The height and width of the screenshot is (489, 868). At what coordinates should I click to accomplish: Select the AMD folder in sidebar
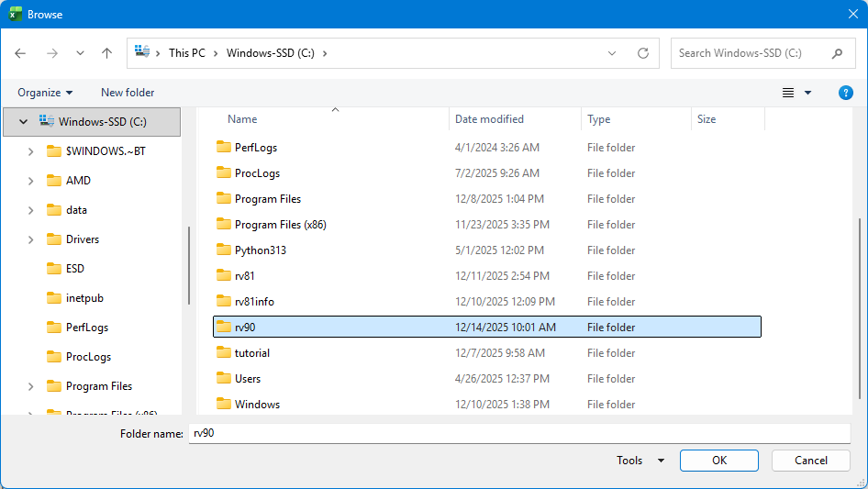tap(78, 181)
